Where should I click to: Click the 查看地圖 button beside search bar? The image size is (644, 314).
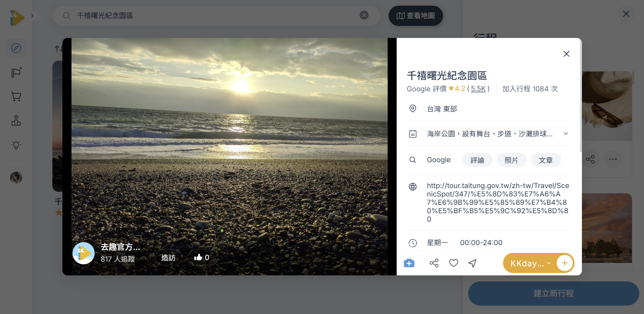point(415,15)
